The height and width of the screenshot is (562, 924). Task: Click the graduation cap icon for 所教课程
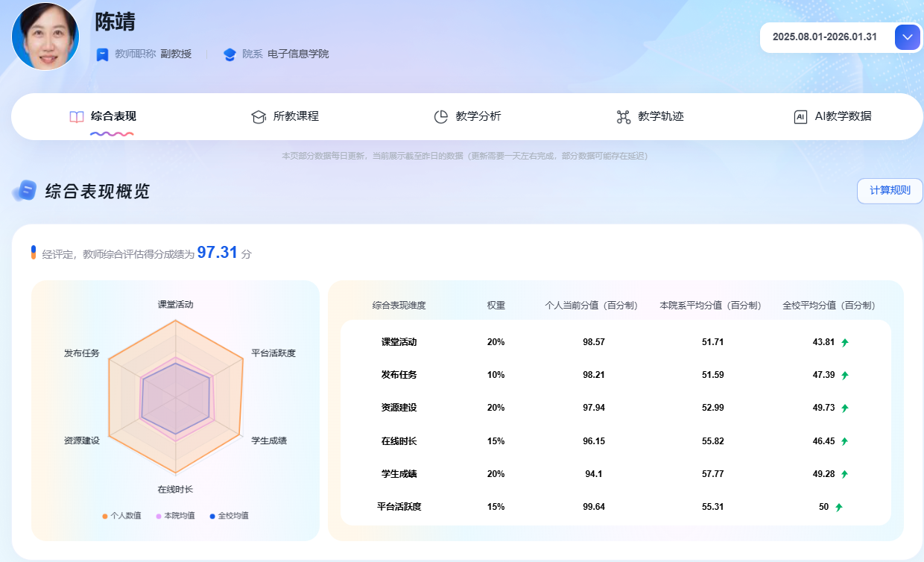(259, 117)
